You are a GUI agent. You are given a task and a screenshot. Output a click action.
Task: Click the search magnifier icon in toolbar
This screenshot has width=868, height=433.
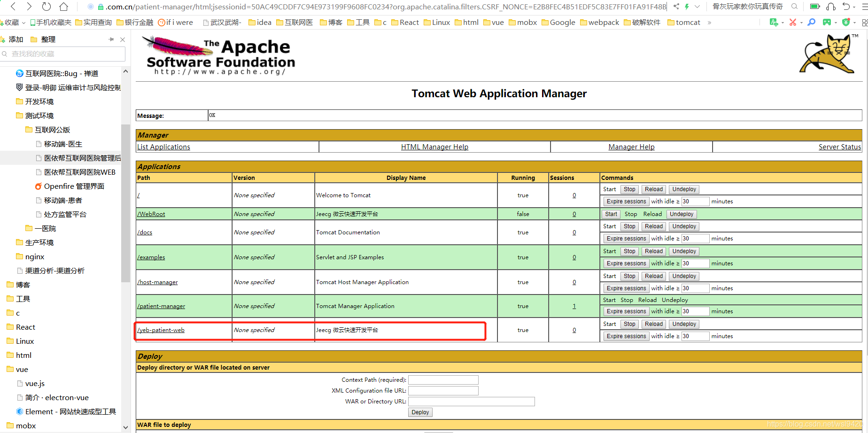pos(794,7)
